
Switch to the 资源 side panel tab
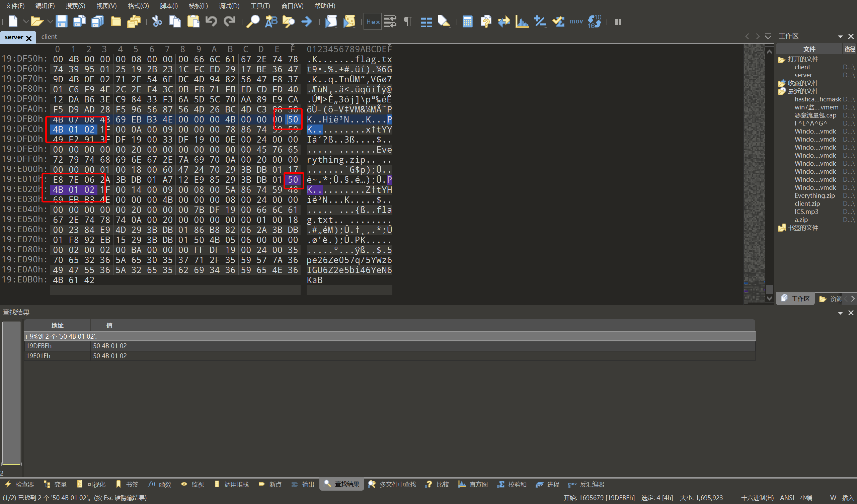point(830,299)
